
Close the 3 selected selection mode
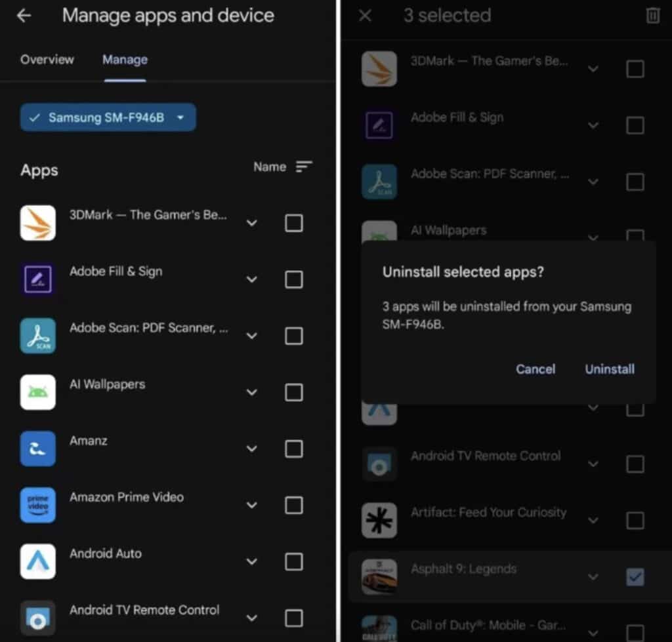(365, 16)
